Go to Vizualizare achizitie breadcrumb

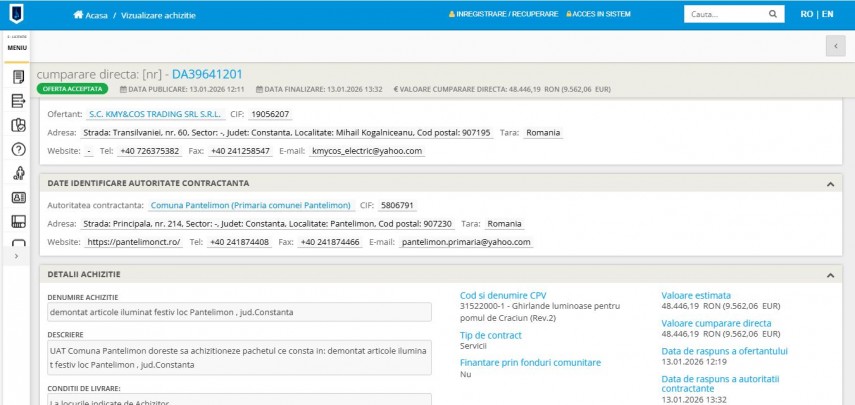coord(153,15)
